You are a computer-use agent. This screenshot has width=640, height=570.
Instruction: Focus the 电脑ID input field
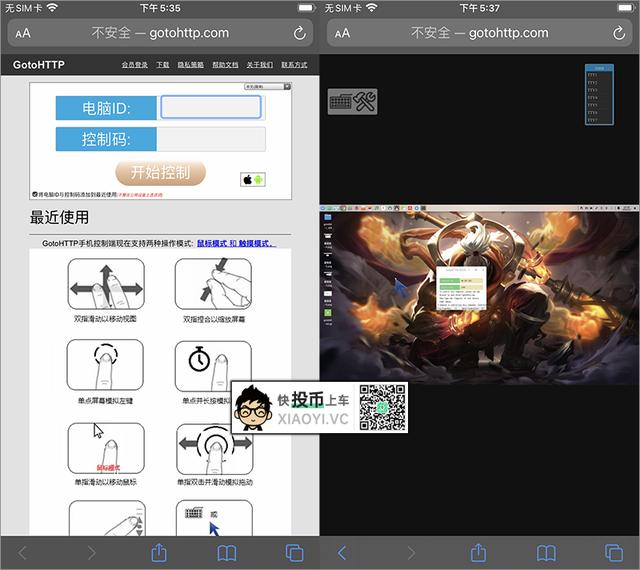click(211, 107)
